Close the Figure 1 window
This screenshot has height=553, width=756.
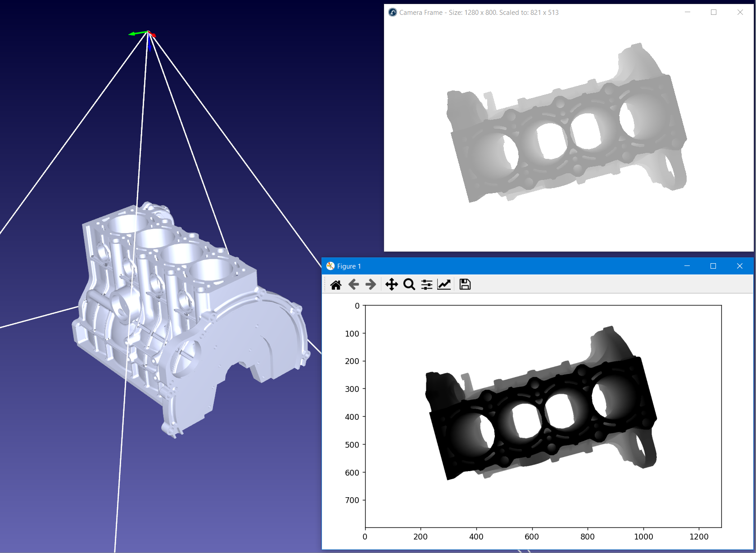(x=740, y=266)
